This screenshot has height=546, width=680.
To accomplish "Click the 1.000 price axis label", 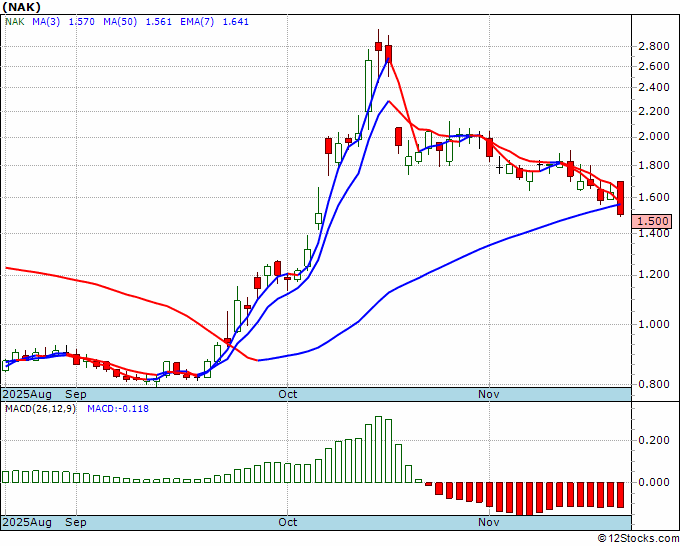I will [x=654, y=324].
